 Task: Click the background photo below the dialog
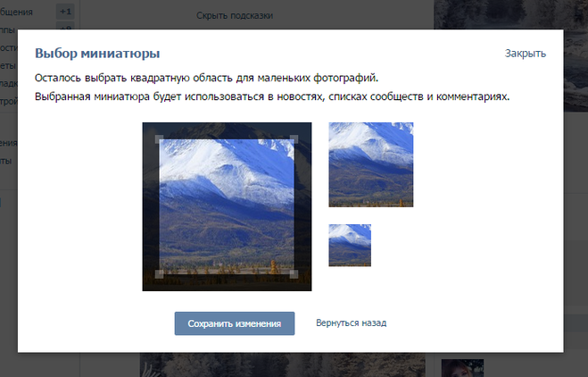click(268, 364)
